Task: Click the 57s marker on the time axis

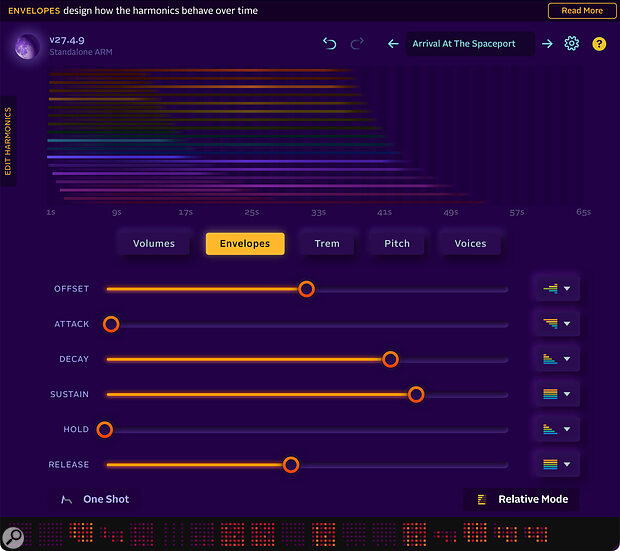Action: click(517, 212)
